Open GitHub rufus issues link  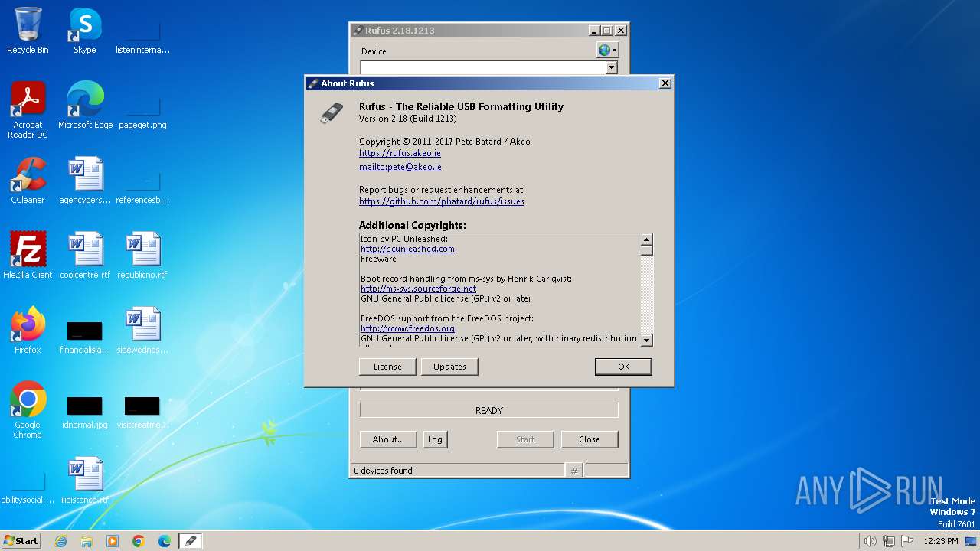(x=442, y=201)
